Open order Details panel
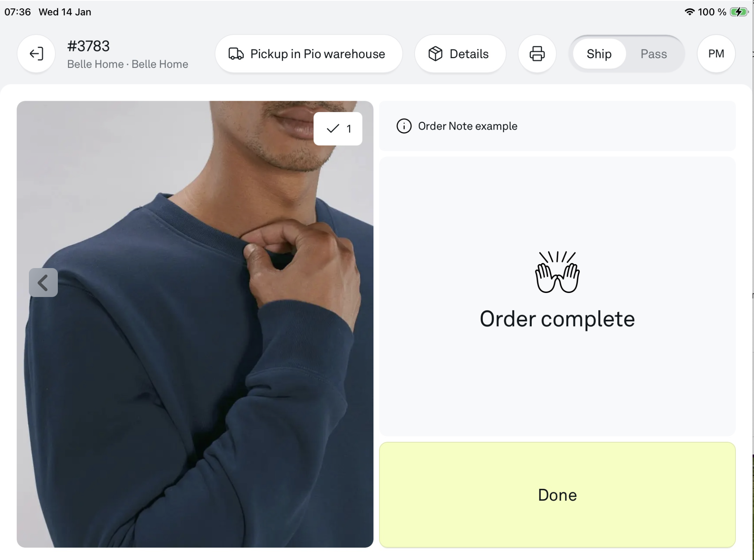This screenshot has width=754, height=560. 460,54
